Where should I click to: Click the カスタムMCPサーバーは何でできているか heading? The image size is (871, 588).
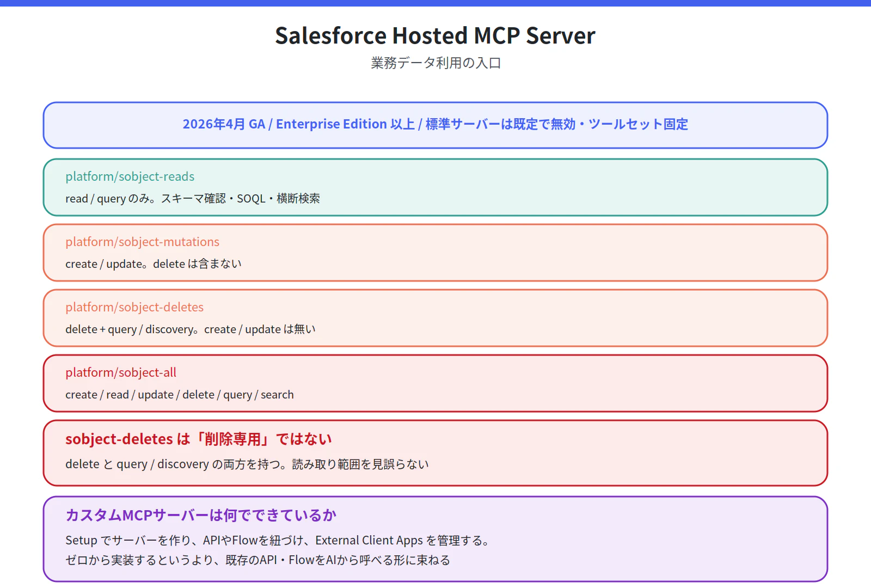[201, 515]
